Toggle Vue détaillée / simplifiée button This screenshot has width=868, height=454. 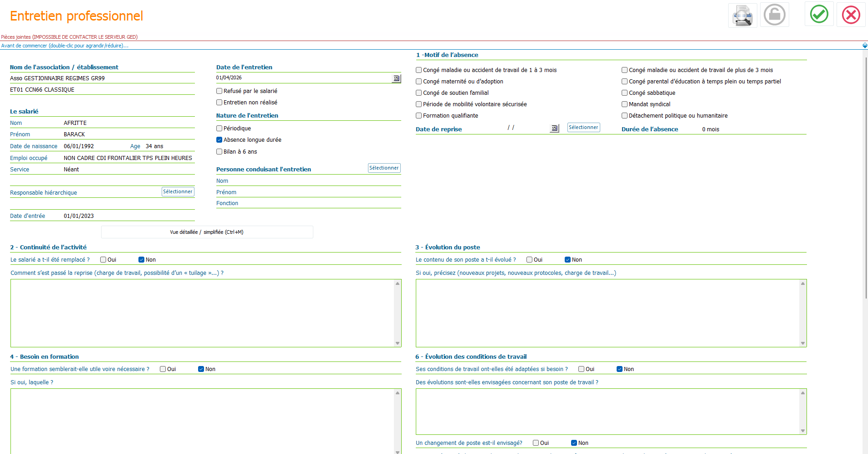click(207, 232)
